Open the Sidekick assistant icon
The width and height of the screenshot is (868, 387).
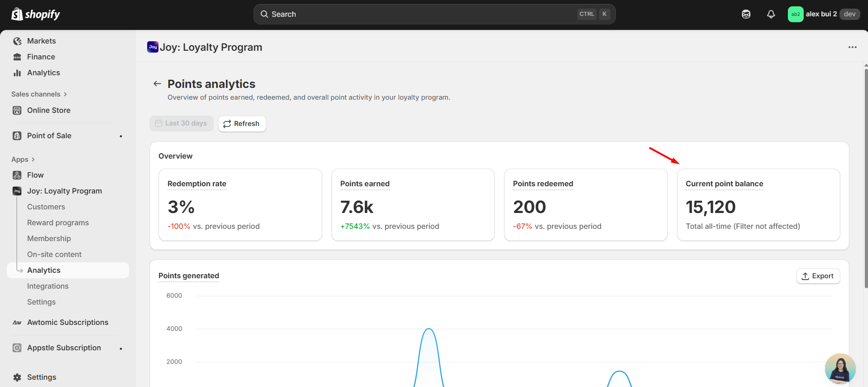click(x=746, y=15)
